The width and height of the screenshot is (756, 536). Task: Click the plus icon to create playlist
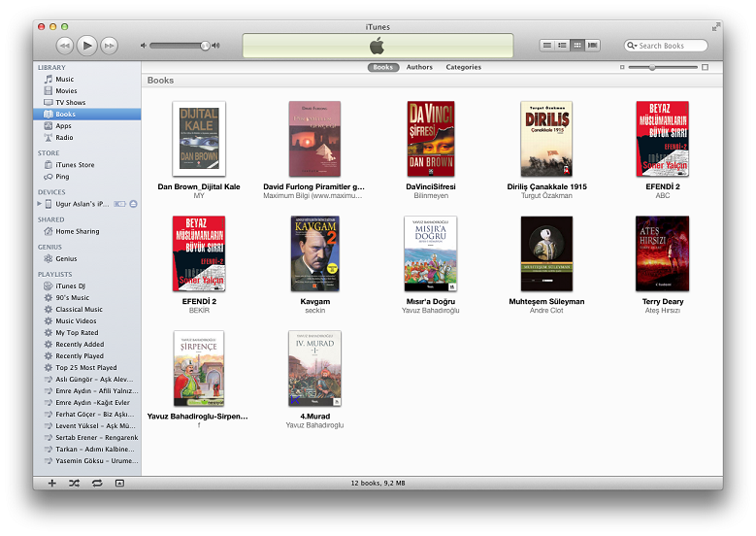[x=51, y=483]
